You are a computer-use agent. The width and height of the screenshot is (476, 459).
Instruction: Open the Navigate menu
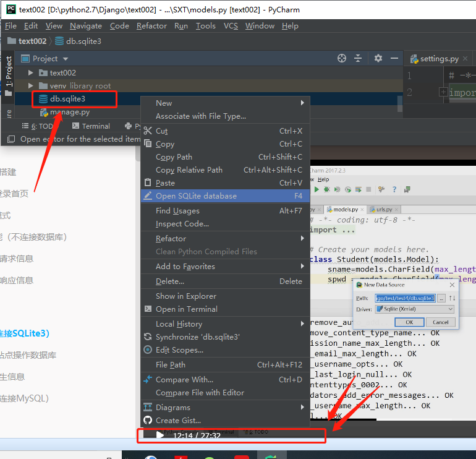pos(86,26)
